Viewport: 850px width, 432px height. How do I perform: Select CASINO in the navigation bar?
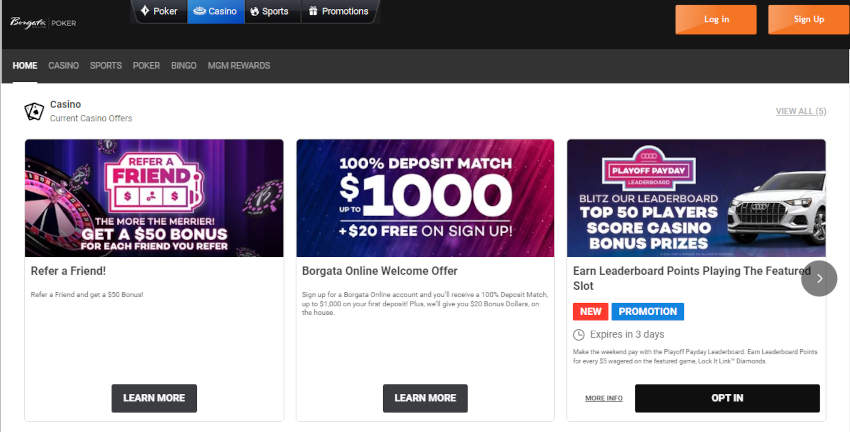pos(63,66)
